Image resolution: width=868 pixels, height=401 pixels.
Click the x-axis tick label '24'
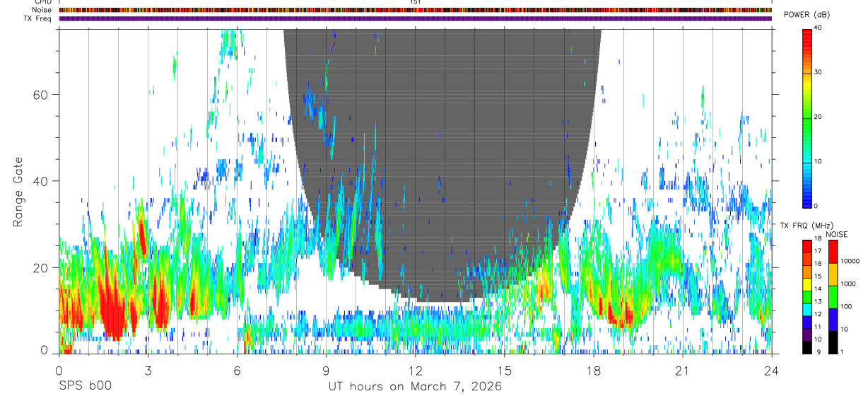772,370
